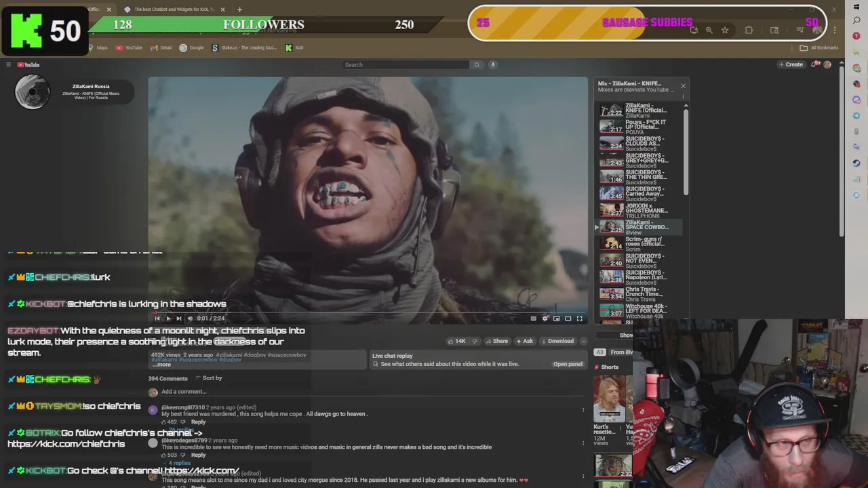This screenshot has height=488, width=868.
Task: Open the Kick bookmark
Action: coord(294,48)
